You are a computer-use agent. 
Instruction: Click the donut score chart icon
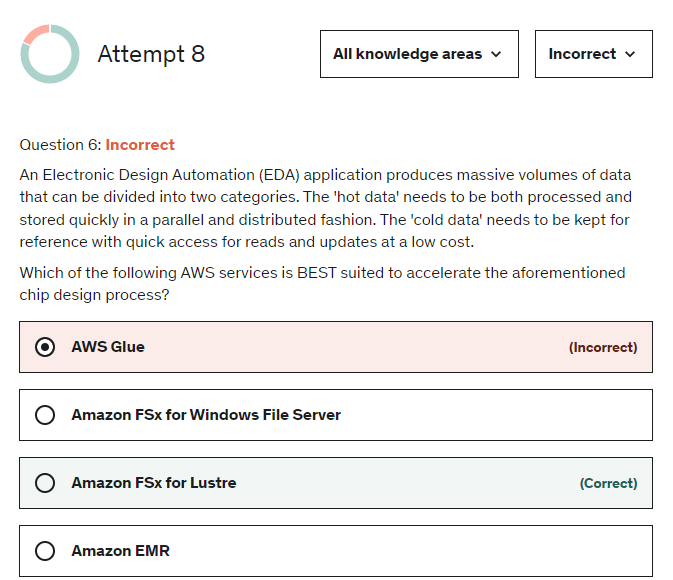(49, 54)
